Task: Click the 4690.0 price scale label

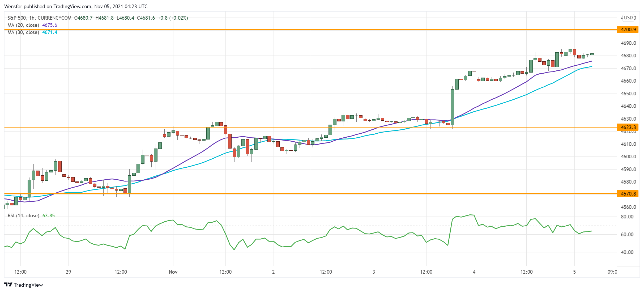Action: (628, 43)
